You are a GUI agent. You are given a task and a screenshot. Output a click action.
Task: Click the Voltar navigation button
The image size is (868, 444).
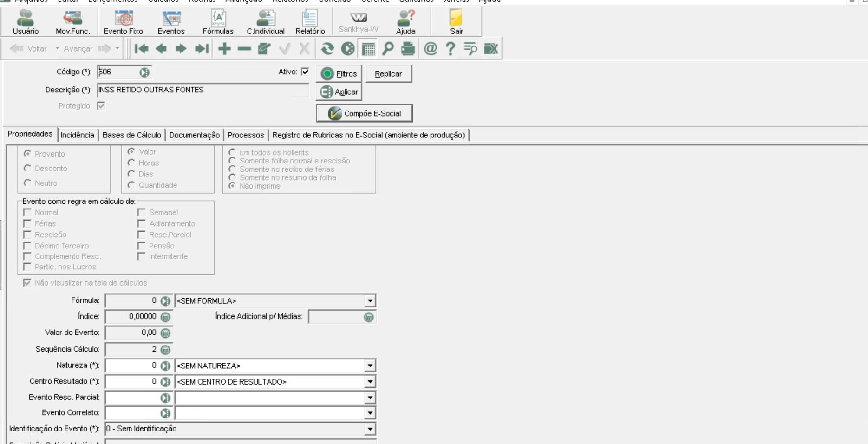click(29, 48)
